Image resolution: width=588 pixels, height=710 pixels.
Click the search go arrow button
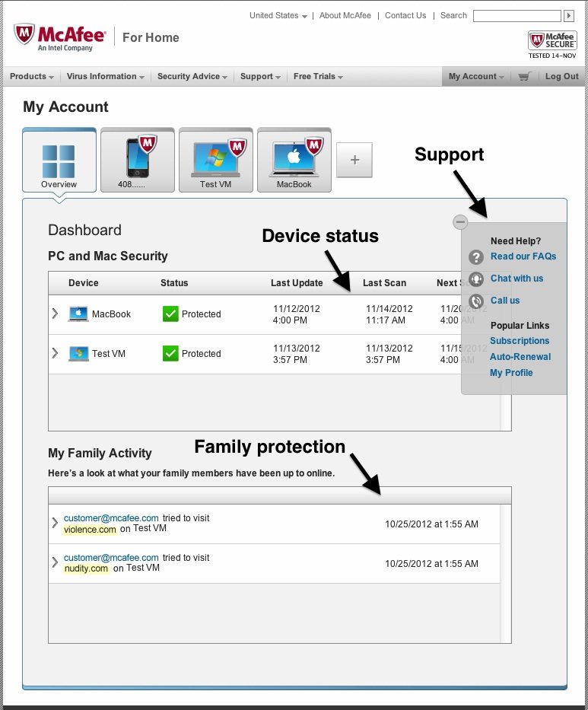click(569, 16)
